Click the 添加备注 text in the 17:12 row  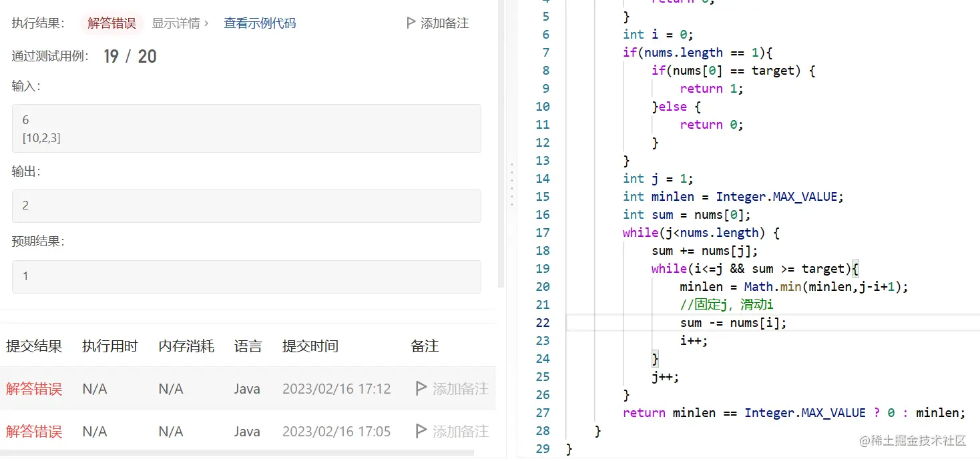461,388
